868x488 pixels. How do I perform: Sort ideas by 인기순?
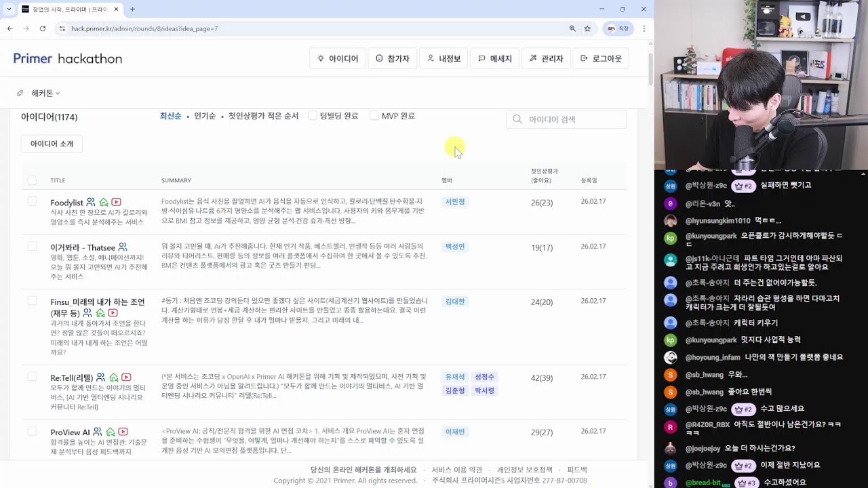point(205,116)
